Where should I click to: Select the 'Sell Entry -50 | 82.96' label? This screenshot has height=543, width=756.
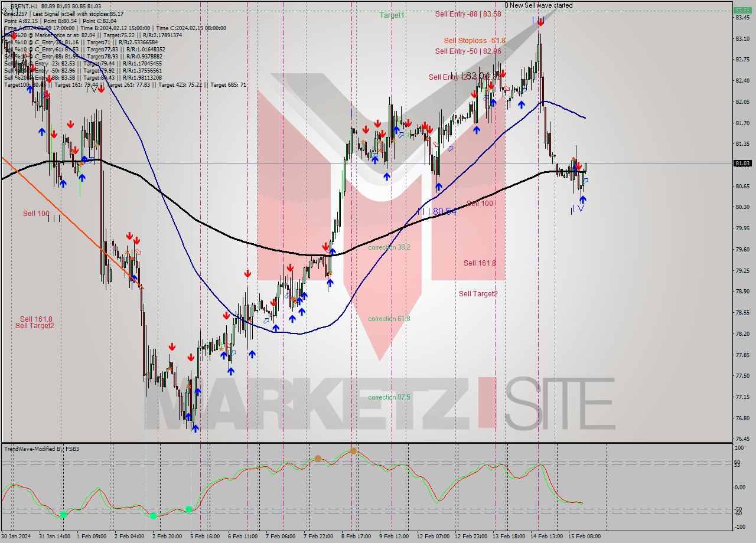point(468,51)
